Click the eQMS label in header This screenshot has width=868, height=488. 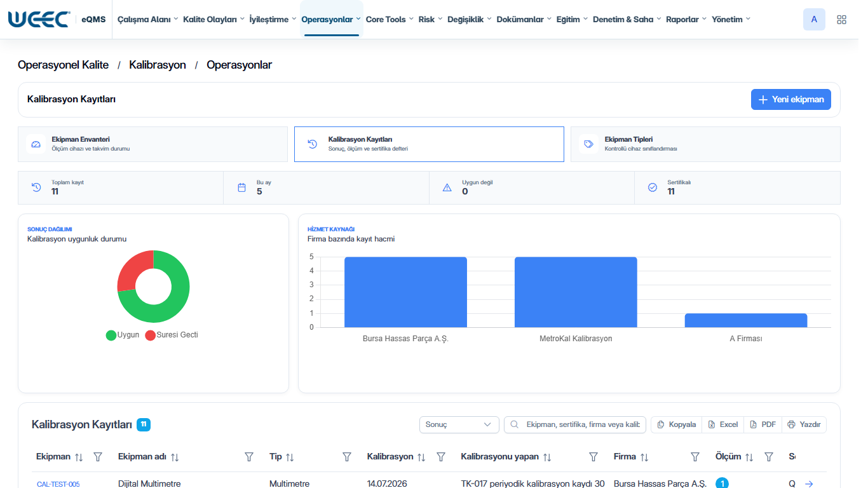93,20
